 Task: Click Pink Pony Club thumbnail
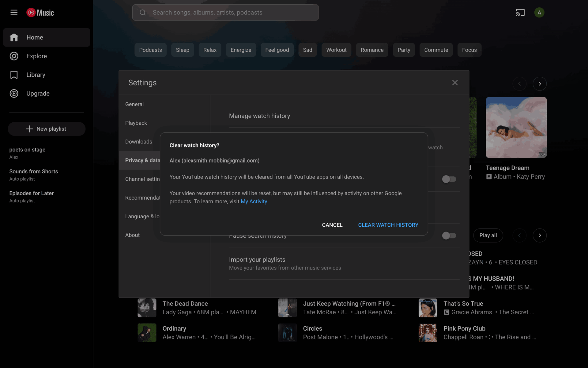click(x=428, y=333)
